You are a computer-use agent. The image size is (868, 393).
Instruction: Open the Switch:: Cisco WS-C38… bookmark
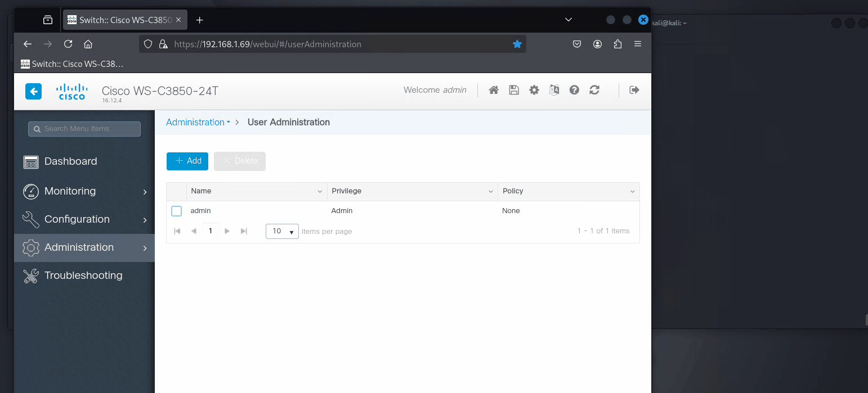coord(72,64)
